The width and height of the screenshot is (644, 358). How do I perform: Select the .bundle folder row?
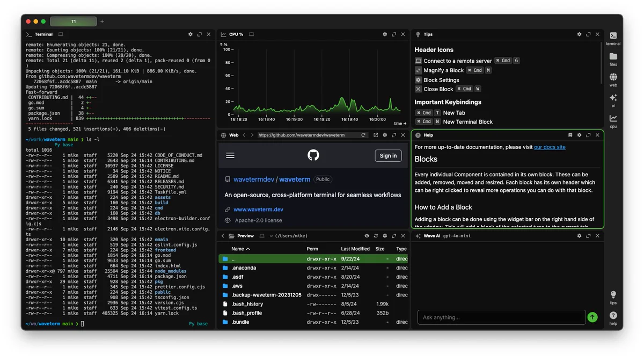click(x=313, y=322)
